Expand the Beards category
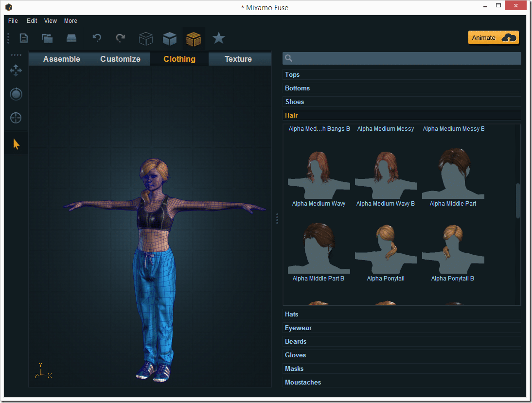 coord(402,341)
